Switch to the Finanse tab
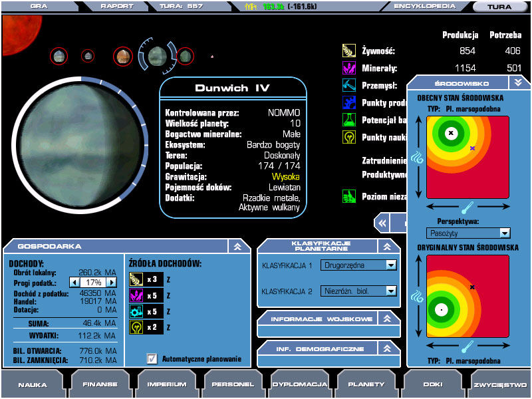This screenshot has width=532, height=399. [x=100, y=384]
